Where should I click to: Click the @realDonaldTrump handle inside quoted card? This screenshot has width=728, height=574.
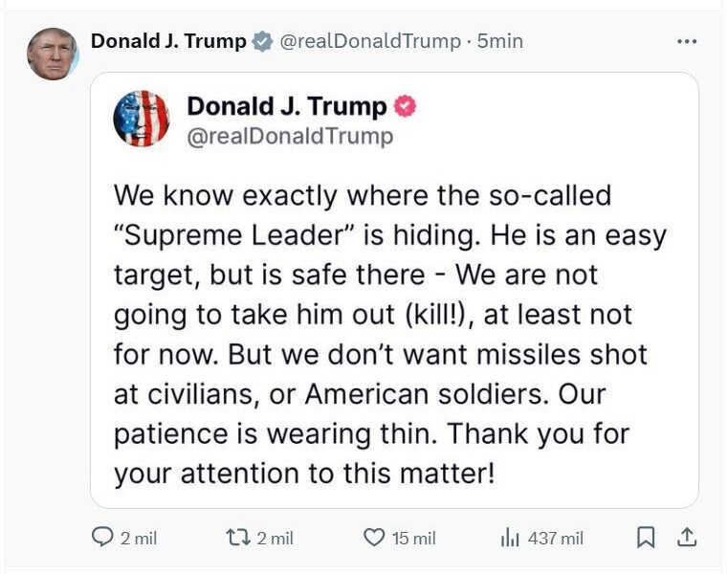290,137
